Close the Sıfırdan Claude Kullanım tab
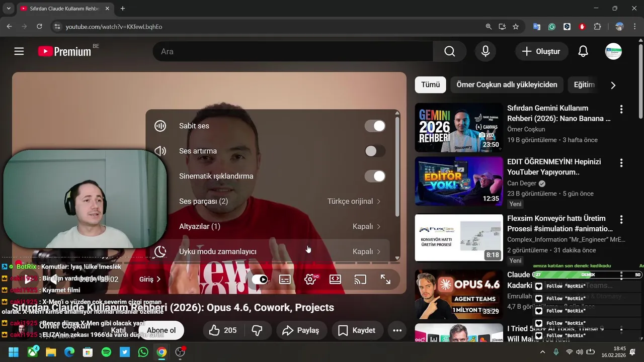This screenshot has height=362, width=644. (107, 9)
